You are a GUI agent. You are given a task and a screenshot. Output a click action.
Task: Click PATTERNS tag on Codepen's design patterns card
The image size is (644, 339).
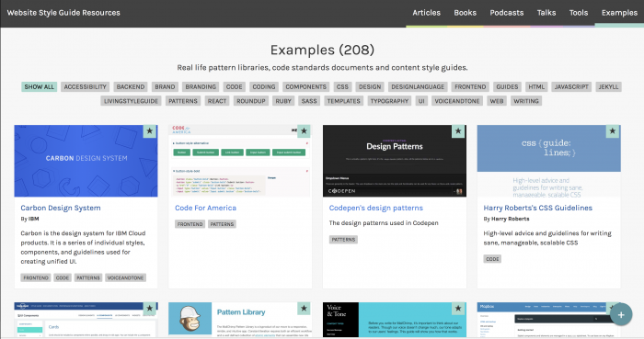pos(343,240)
